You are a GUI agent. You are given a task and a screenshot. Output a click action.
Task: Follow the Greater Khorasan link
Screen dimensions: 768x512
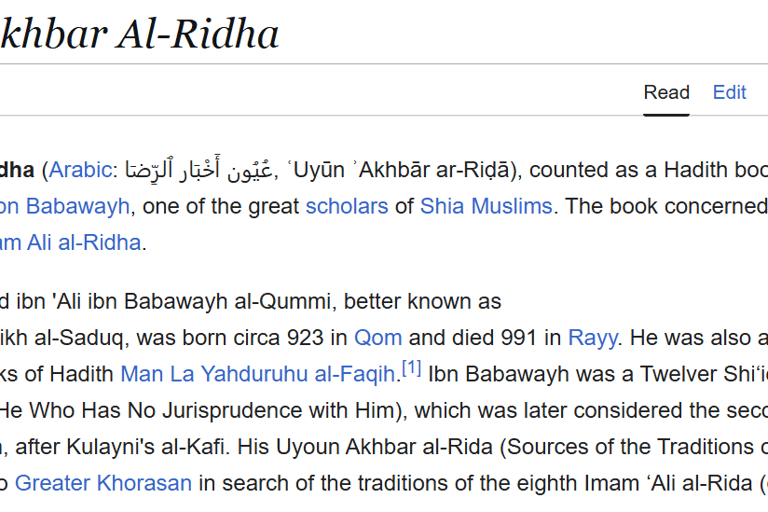point(103,483)
